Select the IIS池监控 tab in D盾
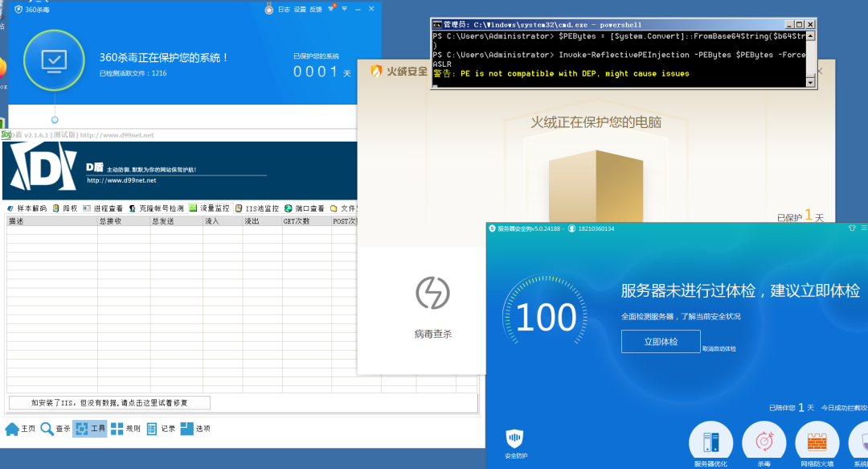This screenshot has width=868, height=469. [257, 208]
